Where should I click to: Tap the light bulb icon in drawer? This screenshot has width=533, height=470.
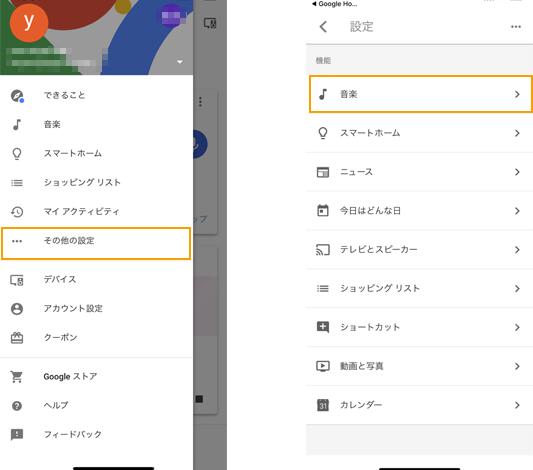pos(17,154)
